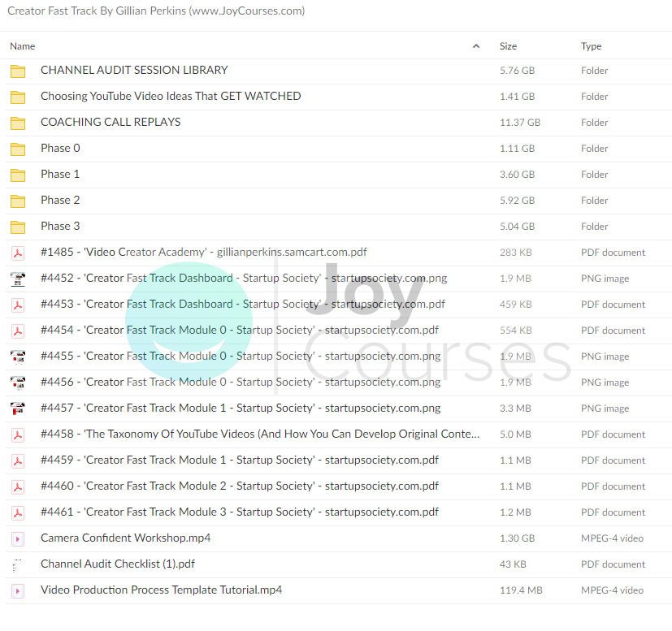Screen dimensions: 672x631
Task: Click PDF icon for file #4461
Action: click(18, 512)
